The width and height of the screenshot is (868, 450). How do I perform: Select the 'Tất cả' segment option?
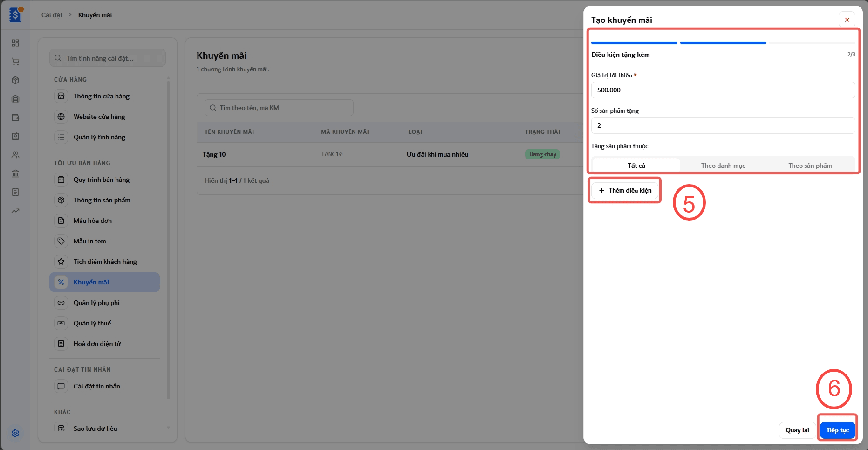[x=636, y=166]
